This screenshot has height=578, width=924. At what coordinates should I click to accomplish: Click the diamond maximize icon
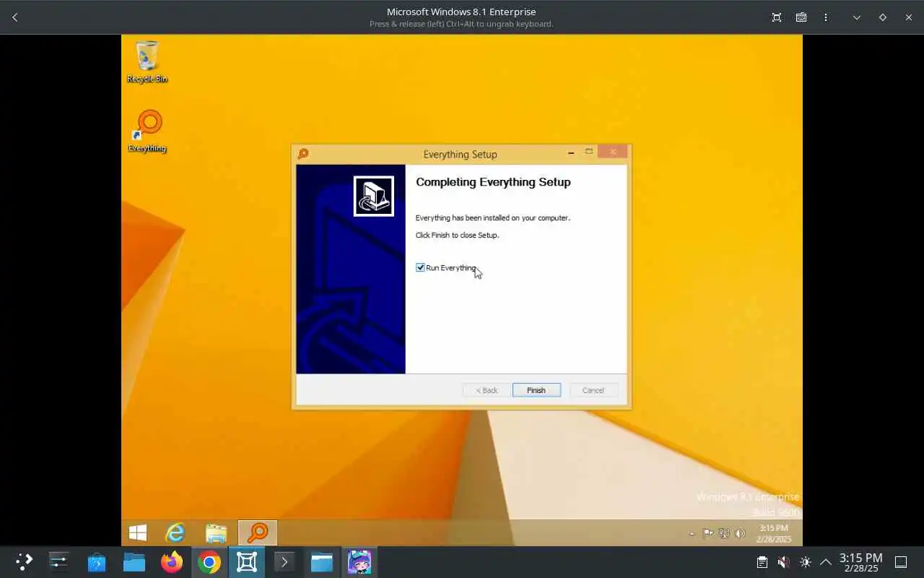pyautogui.click(x=882, y=17)
